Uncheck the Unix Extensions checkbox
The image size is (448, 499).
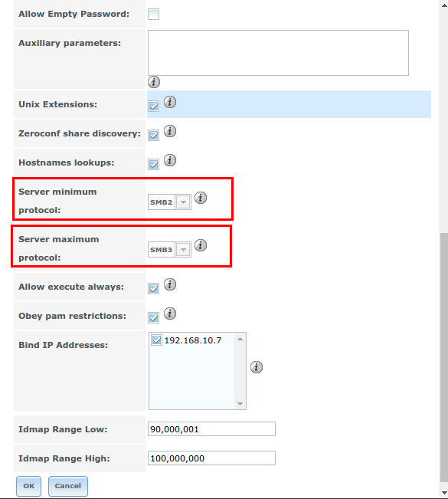click(x=154, y=106)
